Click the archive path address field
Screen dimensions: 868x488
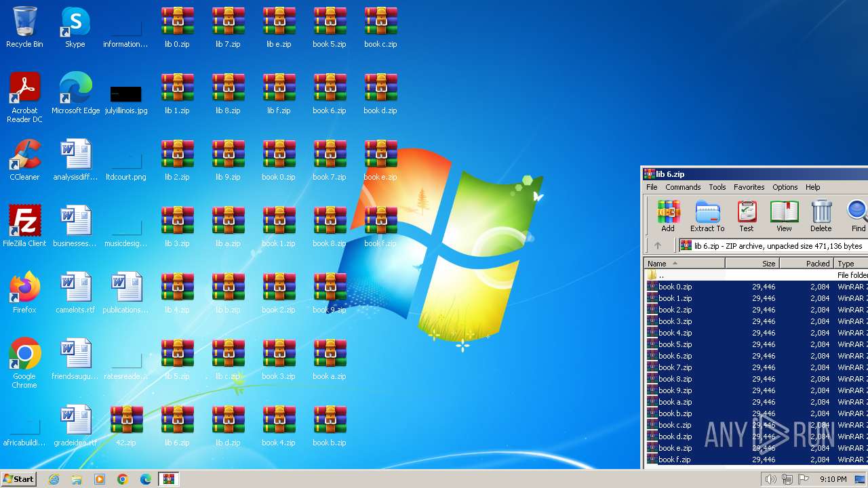pos(774,246)
